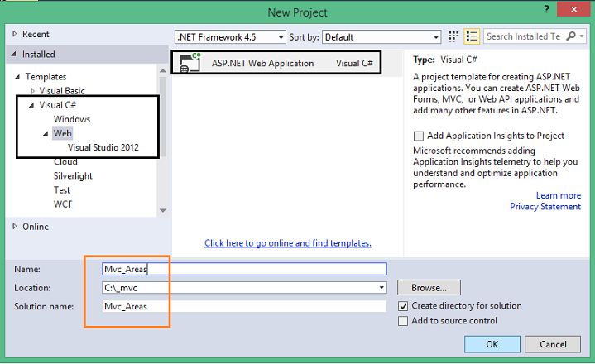Select the Test template category
This screenshot has width=595, height=364.
pos(61,190)
